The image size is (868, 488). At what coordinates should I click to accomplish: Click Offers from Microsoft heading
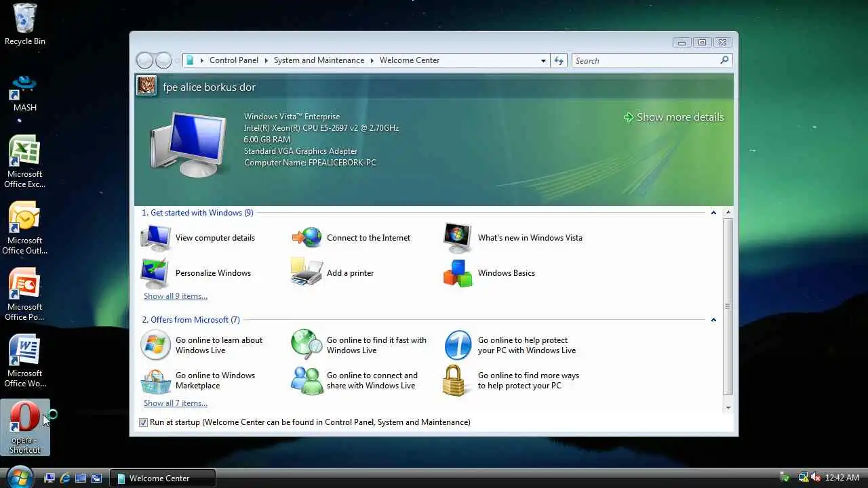click(191, 320)
